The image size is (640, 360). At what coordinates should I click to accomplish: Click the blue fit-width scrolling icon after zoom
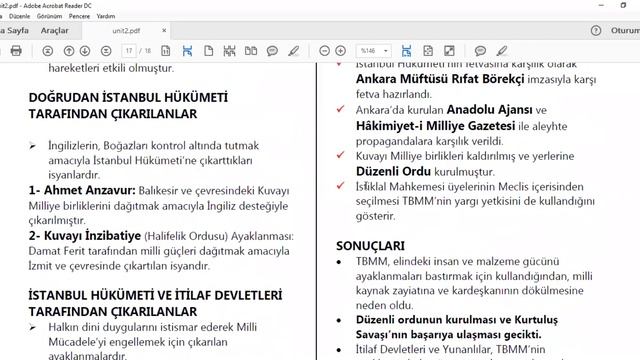pyautogui.click(x=406, y=51)
